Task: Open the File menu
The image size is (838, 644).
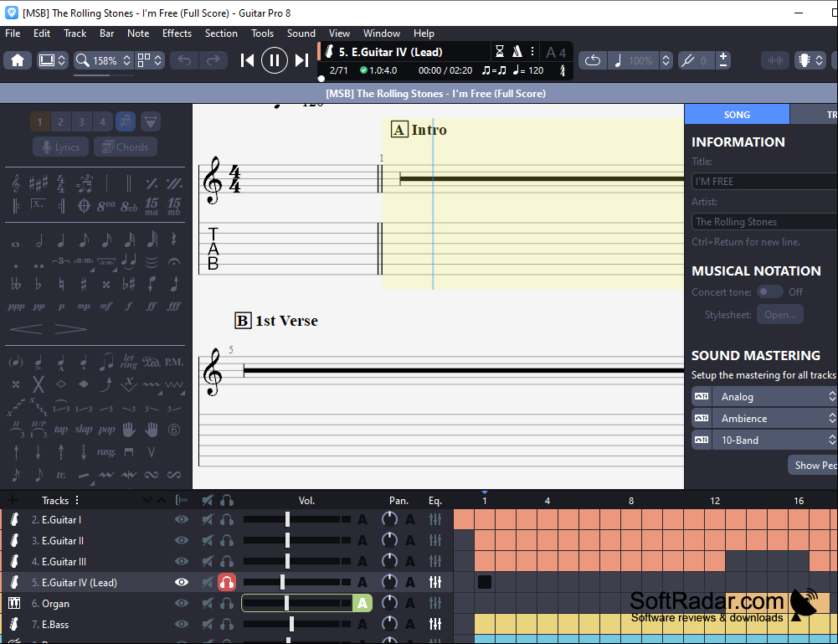Action: click(13, 33)
